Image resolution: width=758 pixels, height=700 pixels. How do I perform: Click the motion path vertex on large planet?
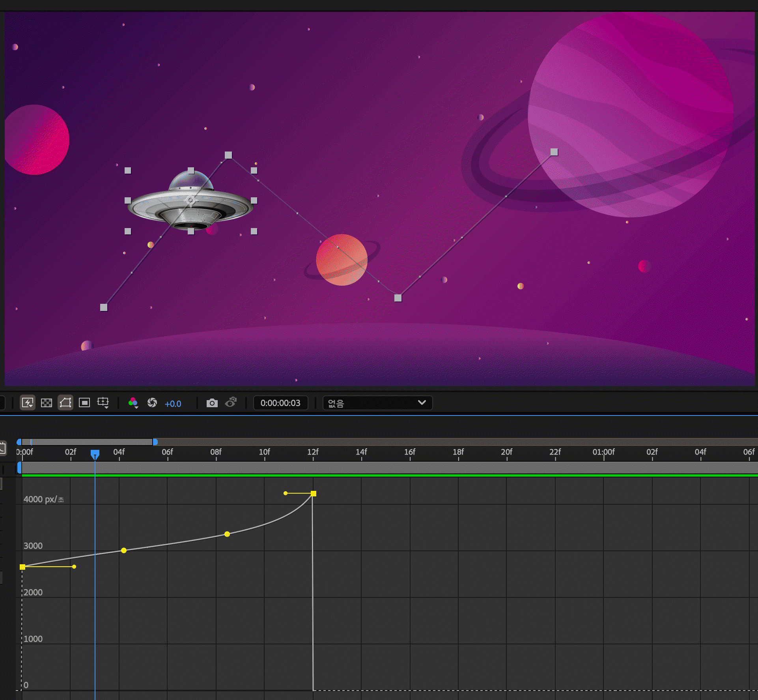click(x=554, y=152)
